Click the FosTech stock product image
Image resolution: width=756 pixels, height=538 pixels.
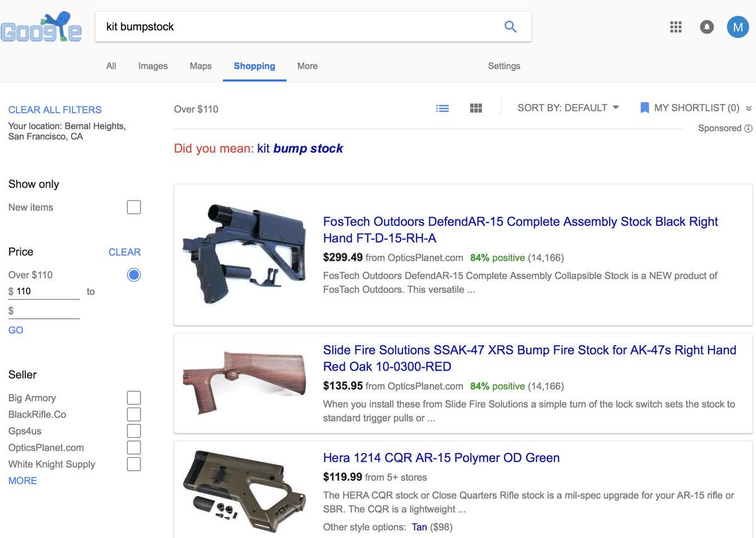pyautogui.click(x=244, y=253)
